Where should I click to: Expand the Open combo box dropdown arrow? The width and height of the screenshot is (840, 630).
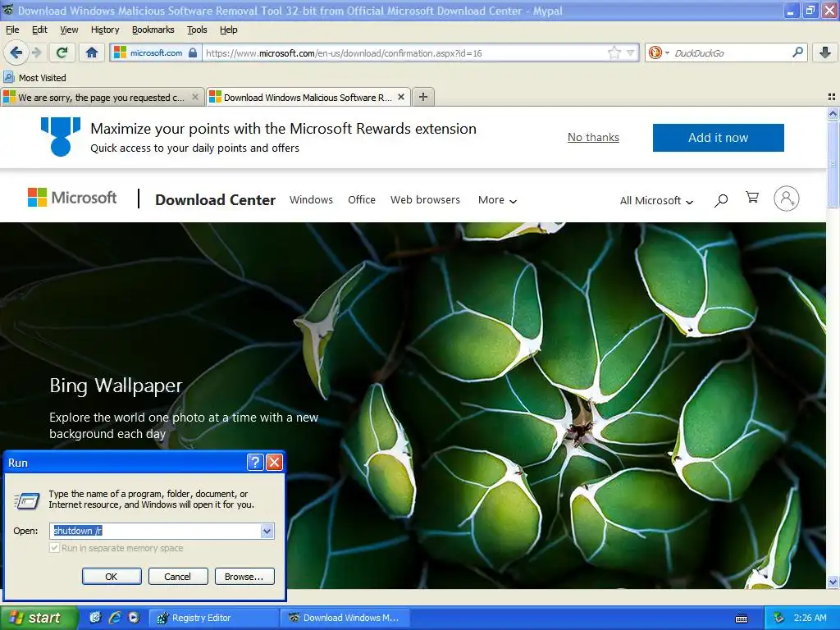click(267, 531)
